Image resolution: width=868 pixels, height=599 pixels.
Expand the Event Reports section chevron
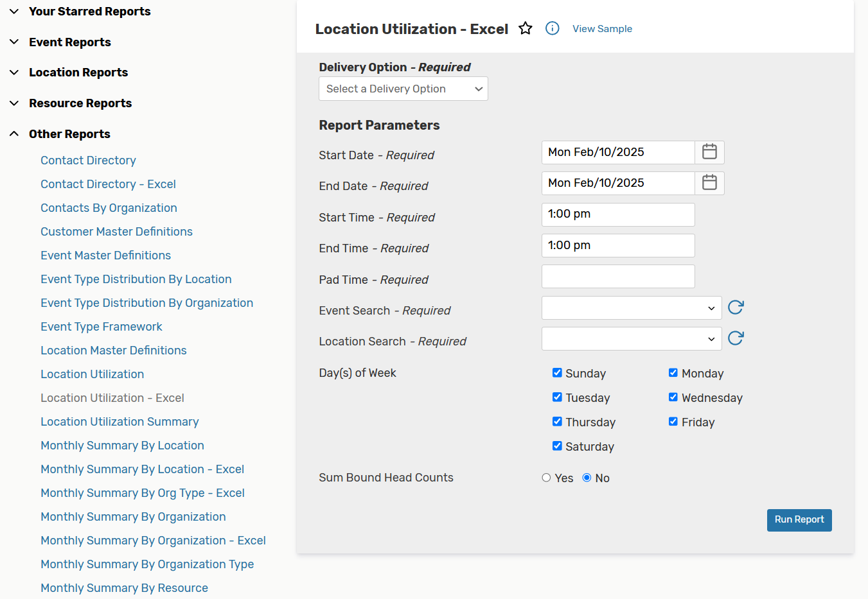14,42
